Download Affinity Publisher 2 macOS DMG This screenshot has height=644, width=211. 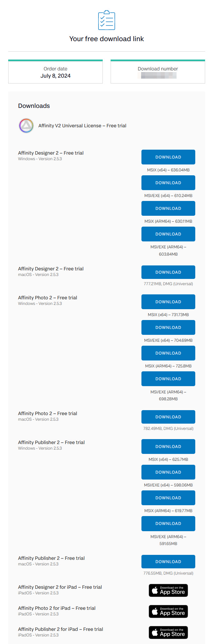coord(168,562)
